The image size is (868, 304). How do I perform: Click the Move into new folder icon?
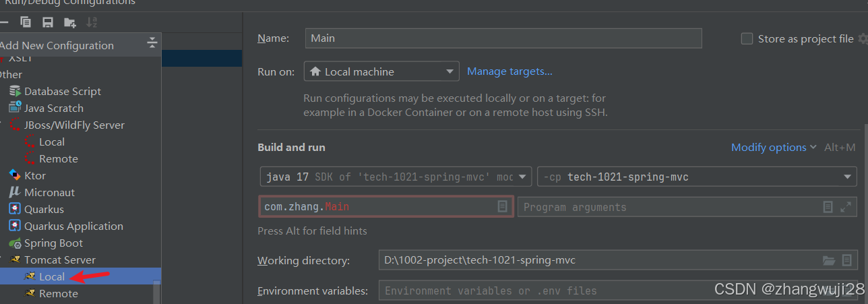pos(69,22)
